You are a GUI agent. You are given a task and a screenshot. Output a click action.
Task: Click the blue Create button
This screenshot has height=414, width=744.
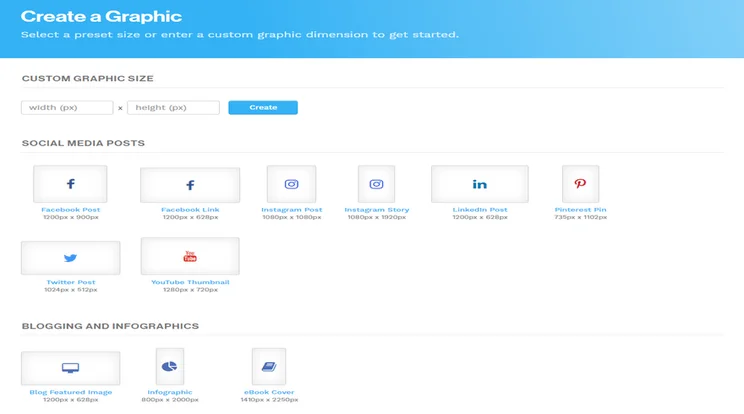coord(263,107)
